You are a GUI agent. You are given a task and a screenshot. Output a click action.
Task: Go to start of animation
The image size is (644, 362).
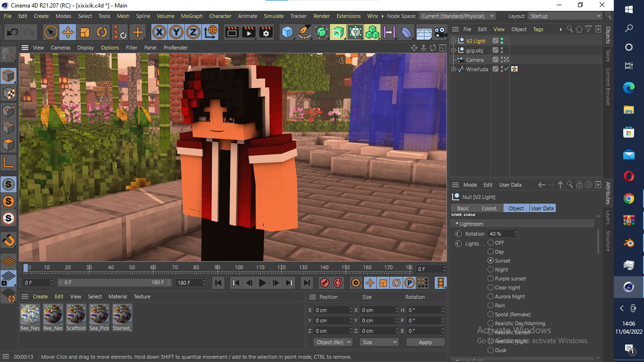pos(218,283)
